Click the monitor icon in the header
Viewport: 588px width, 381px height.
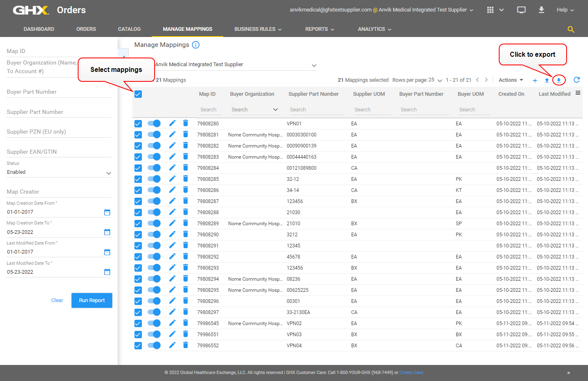(x=521, y=10)
